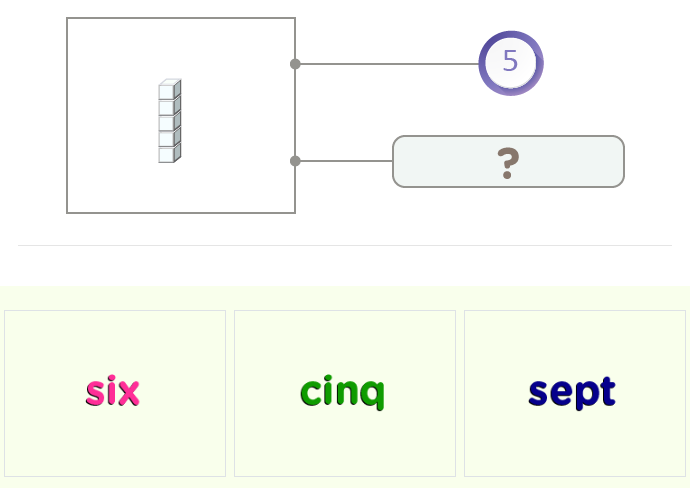Image resolution: width=690 pixels, height=488 pixels.
Task: Select the "six" answer card
Action: click(x=115, y=393)
